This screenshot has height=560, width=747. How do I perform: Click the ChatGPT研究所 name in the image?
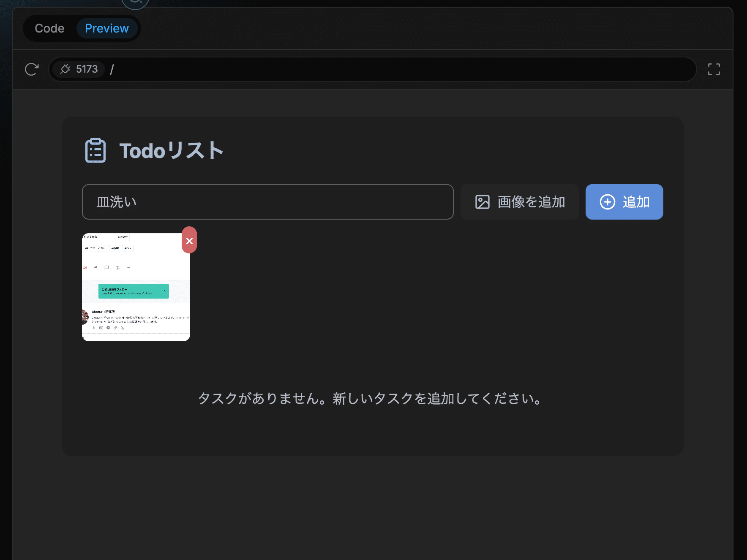coord(103,312)
